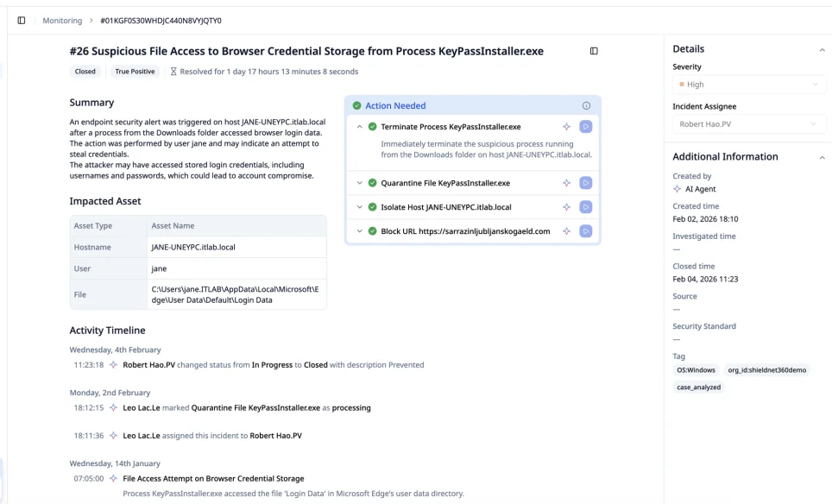This screenshot has height=504, width=832.
Task: Run the Isolate Host action play button
Action: coord(586,207)
